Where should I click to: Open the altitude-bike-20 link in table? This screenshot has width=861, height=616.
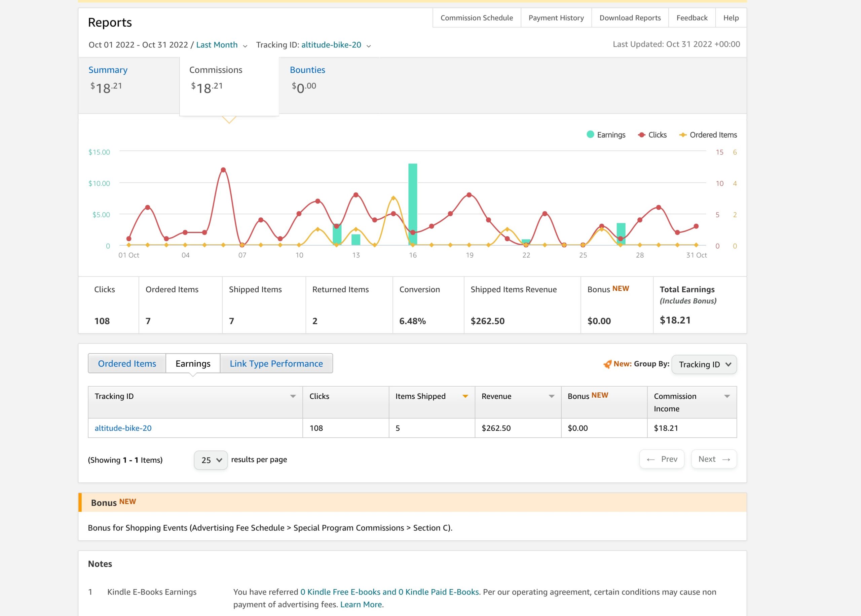[x=123, y=428]
